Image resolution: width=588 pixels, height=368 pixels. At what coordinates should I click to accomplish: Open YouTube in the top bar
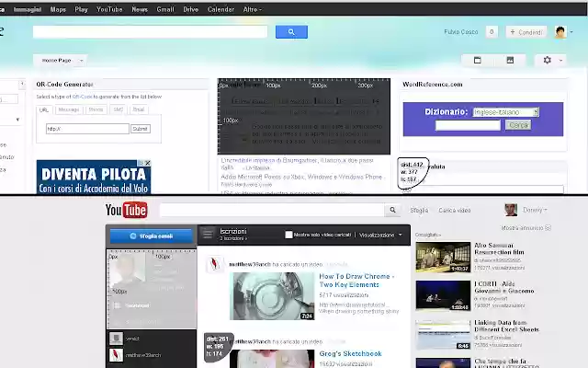tap(109, 9)
